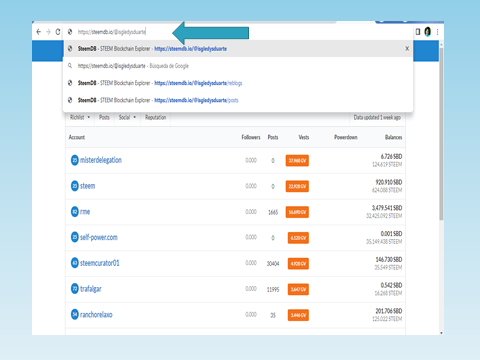This screenshot has width=480, height=360.
Task: Reload the page with the refresh icon
Action: (x=58, y=32)
